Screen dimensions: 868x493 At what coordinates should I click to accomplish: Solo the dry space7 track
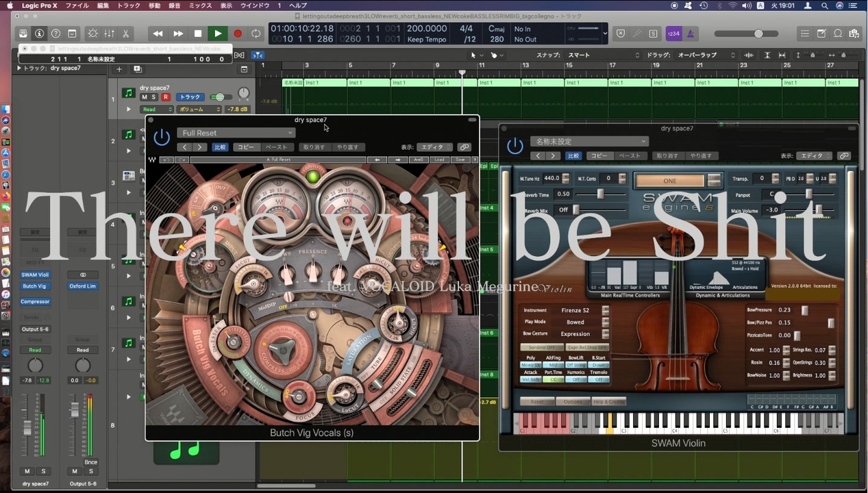154,97
